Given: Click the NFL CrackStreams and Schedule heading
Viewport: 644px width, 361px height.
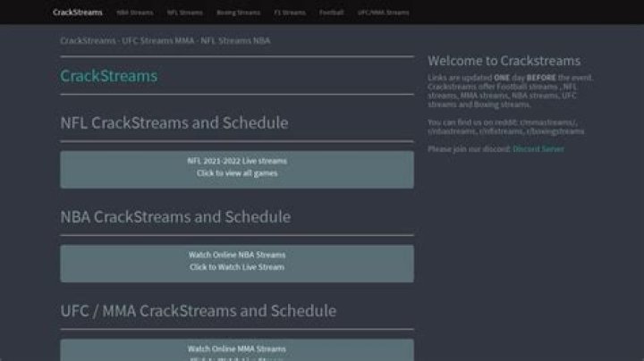Looking at the screenshot, I should tap(174, 122).
